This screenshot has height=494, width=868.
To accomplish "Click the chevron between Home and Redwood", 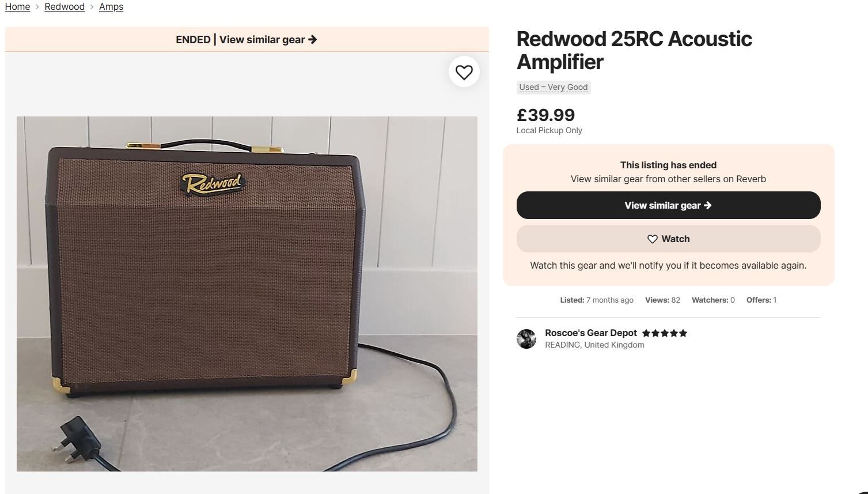I will [x=37, y=6].
